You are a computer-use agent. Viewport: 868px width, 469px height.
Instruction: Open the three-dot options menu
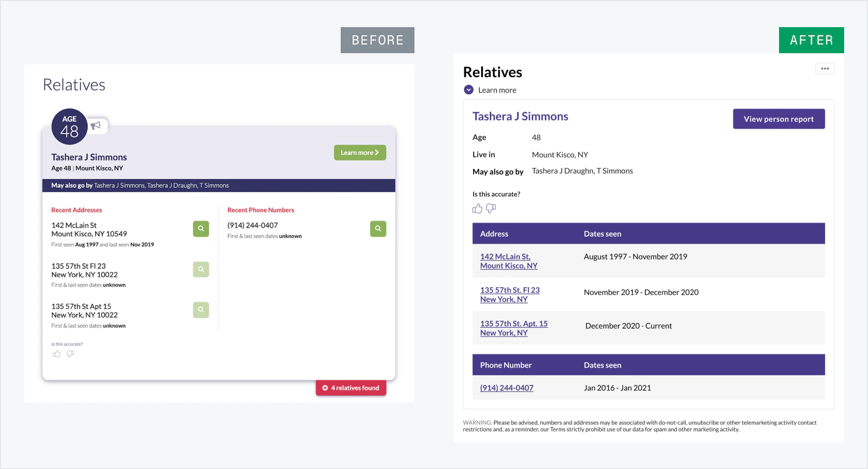click(x=825, y=68)
